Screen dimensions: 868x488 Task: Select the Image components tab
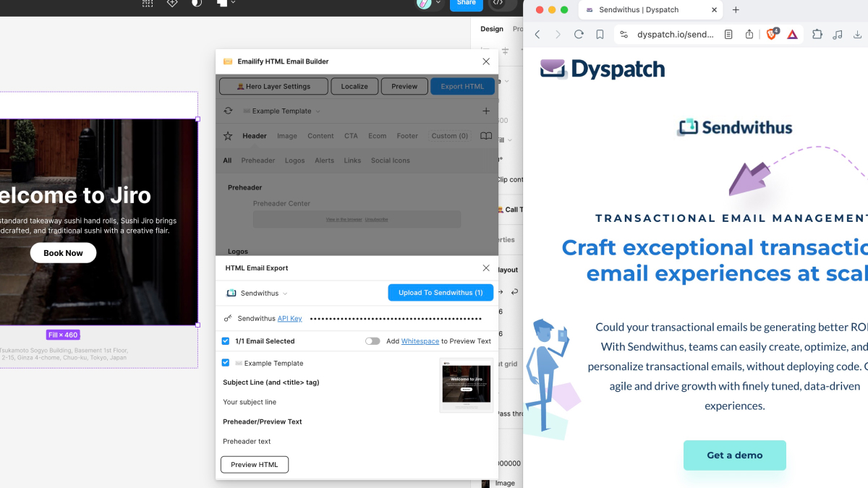click(287, 136)
